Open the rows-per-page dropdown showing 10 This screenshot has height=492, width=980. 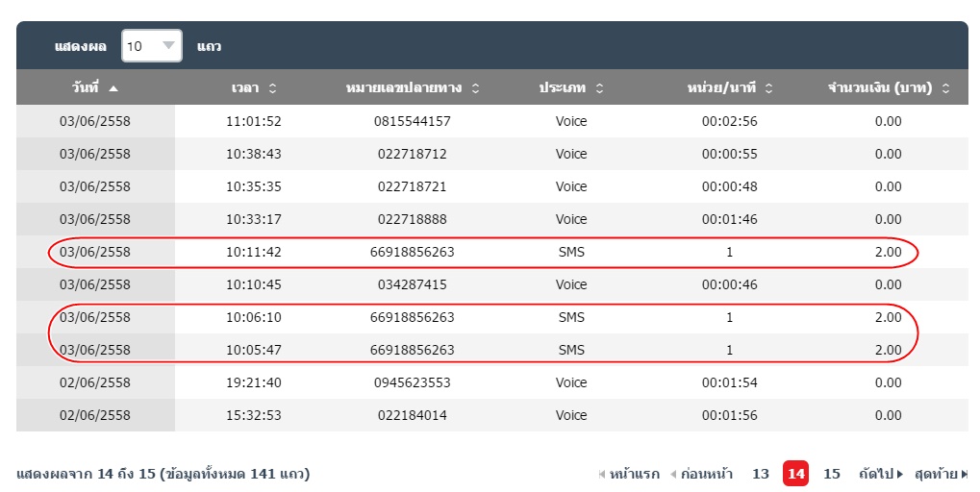point(152,46)
